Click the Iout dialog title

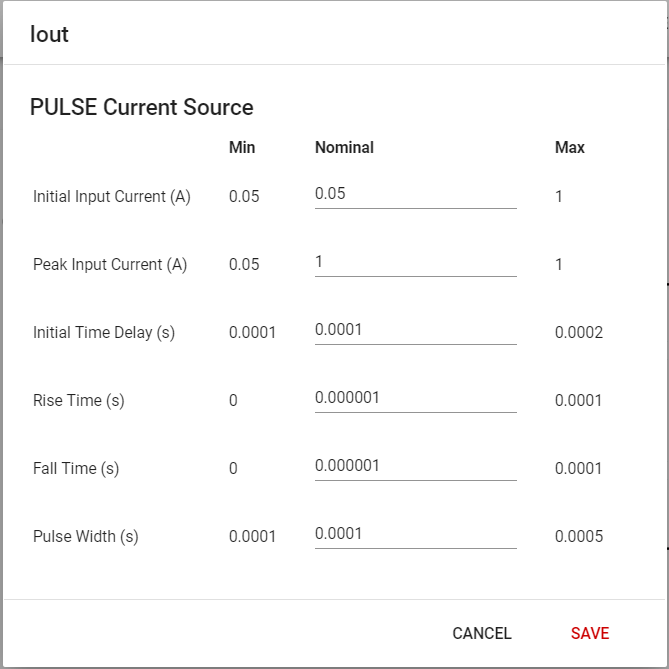pos(49,34)
